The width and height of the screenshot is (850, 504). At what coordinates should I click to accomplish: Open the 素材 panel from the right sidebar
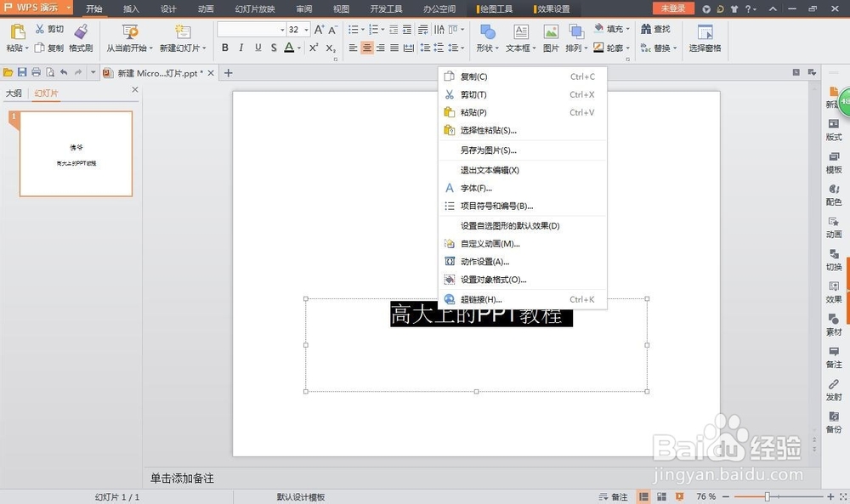pos(834,326)
